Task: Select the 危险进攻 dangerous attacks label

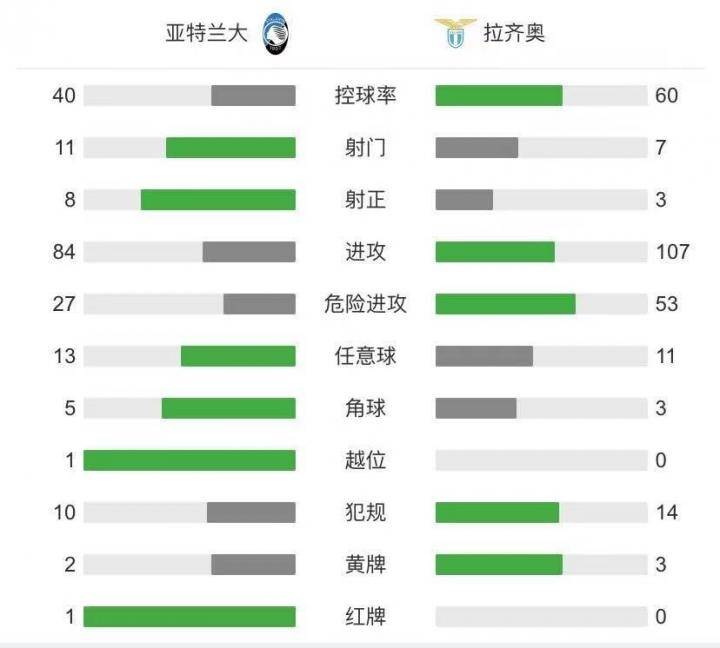Action: [x=366, y=304]
